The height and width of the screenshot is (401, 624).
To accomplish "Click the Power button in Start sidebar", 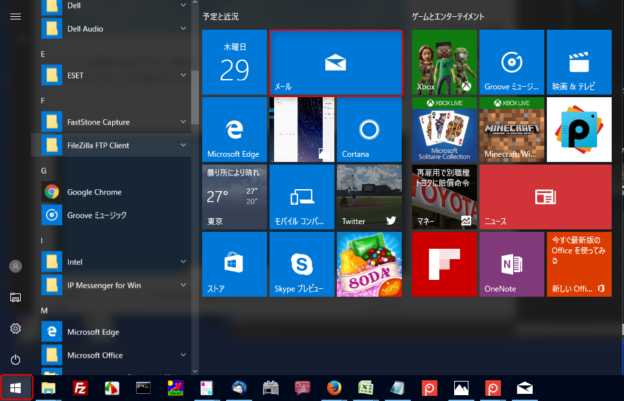I will point(16,360).
